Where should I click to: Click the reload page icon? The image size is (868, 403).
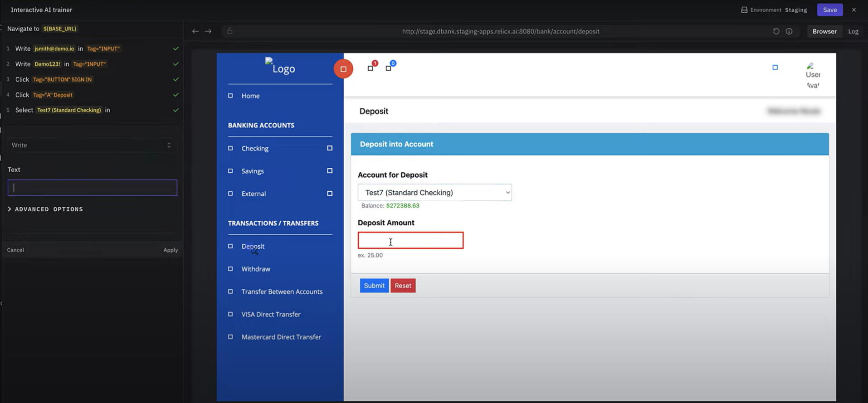pyautogui.click(x=776, y=31)
